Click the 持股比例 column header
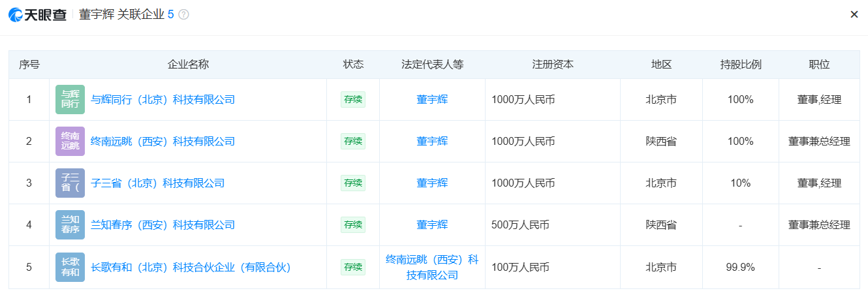The width and height of the screenshot is (868, 308). [x=741, y=65]
